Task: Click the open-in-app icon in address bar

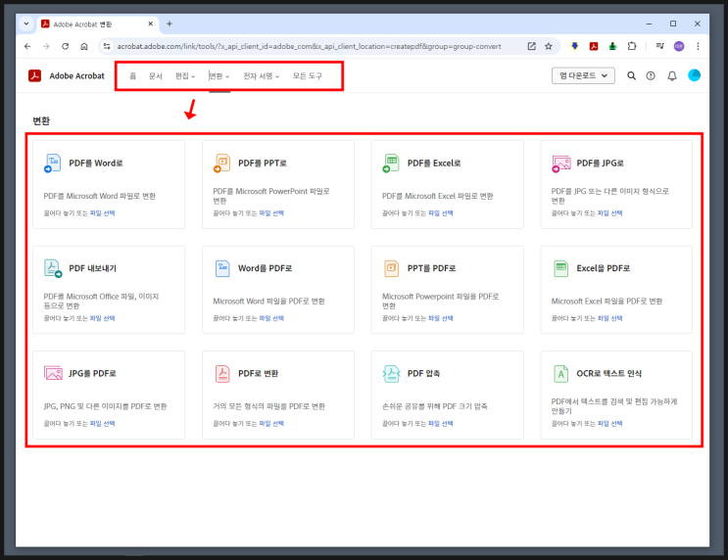Action: [532, 46]
